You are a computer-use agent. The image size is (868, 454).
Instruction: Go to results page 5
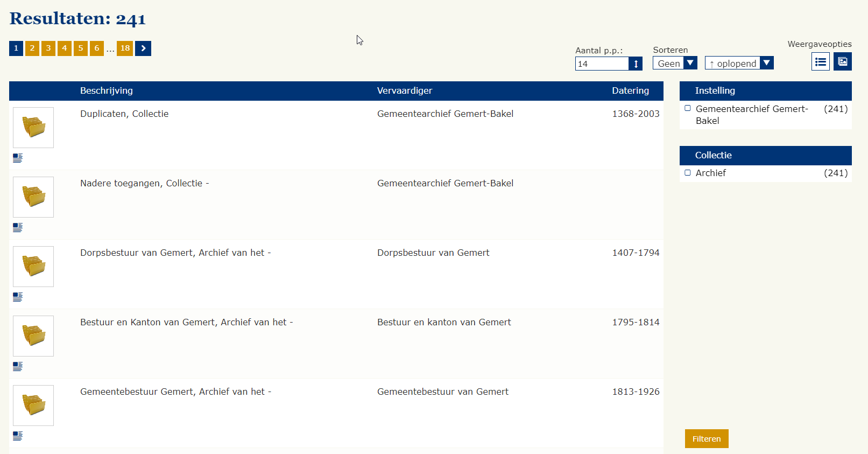coord(81,48)
